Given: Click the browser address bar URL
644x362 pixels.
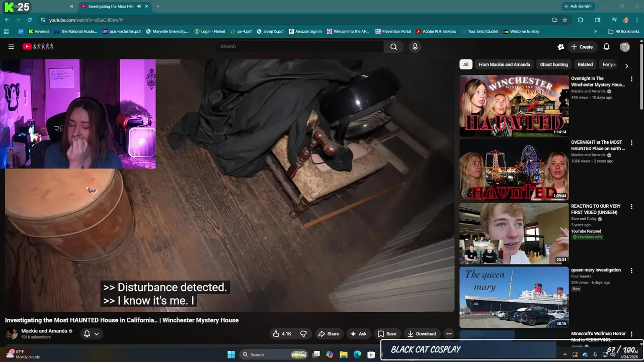Looking at the screenshot, I should click(x=86, y=20).
